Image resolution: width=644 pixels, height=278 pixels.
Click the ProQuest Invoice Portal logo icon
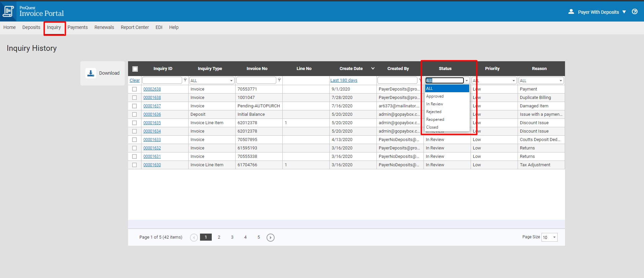point(8,11)
